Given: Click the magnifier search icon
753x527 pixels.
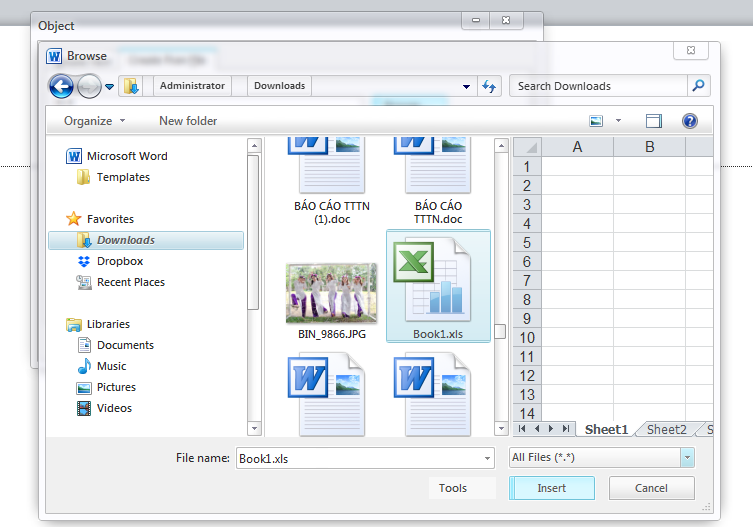Looking at the screenshot, I should click(x=698, y=86).
